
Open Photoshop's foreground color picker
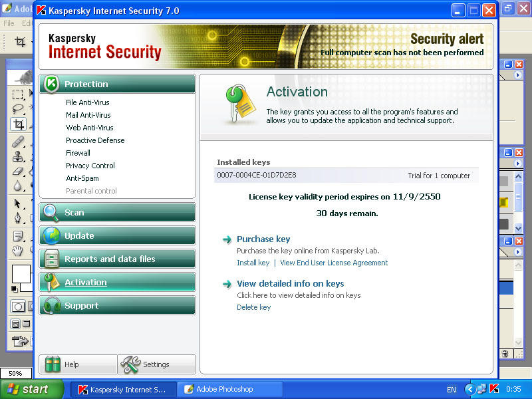(x=21, y=273)
